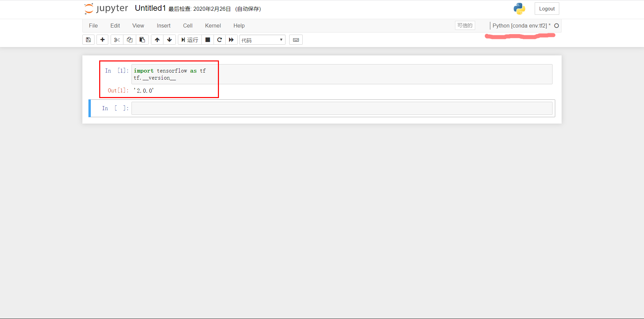Open the Help menu
The height and width of the screenshot is (319, 644).
[239, 26]
